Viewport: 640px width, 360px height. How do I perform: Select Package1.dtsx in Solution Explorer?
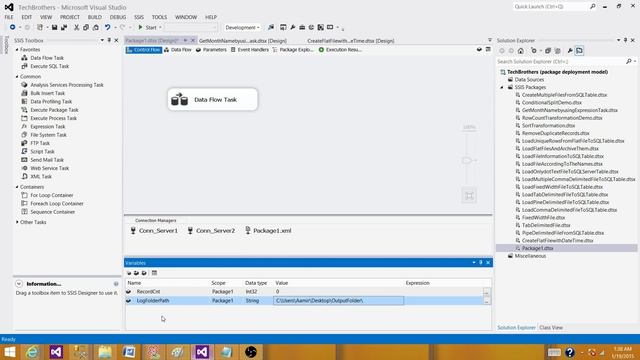click(537, 248)
